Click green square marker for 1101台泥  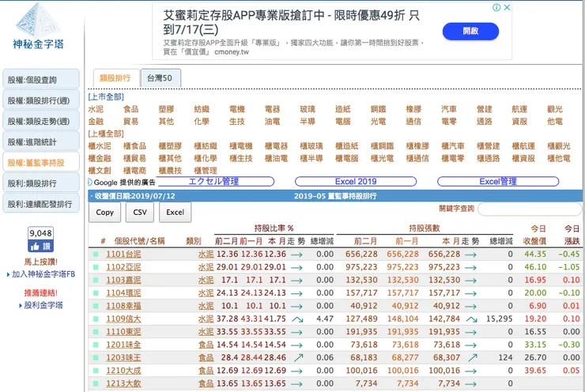(96, 254)
